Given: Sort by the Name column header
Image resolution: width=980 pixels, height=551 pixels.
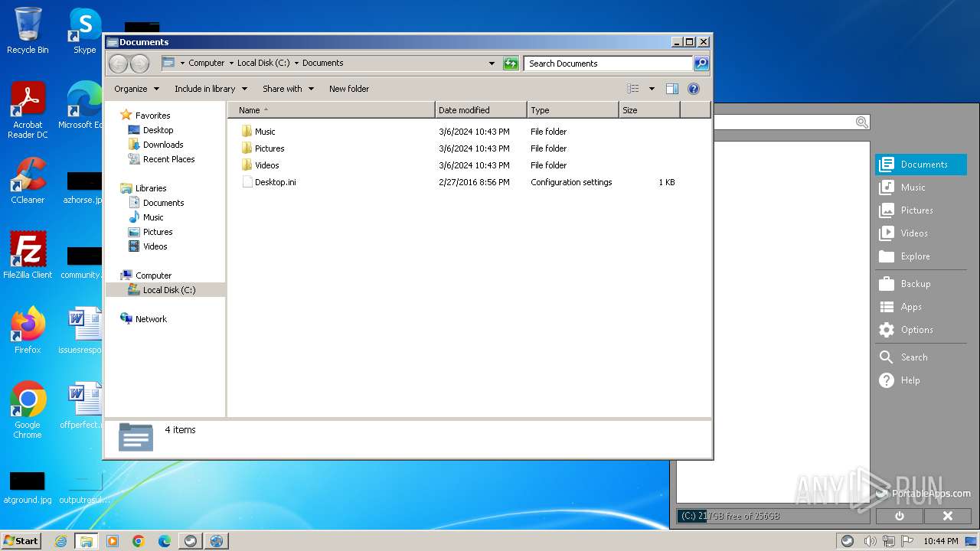Looking at the screenshot, I should click(331, 110).
